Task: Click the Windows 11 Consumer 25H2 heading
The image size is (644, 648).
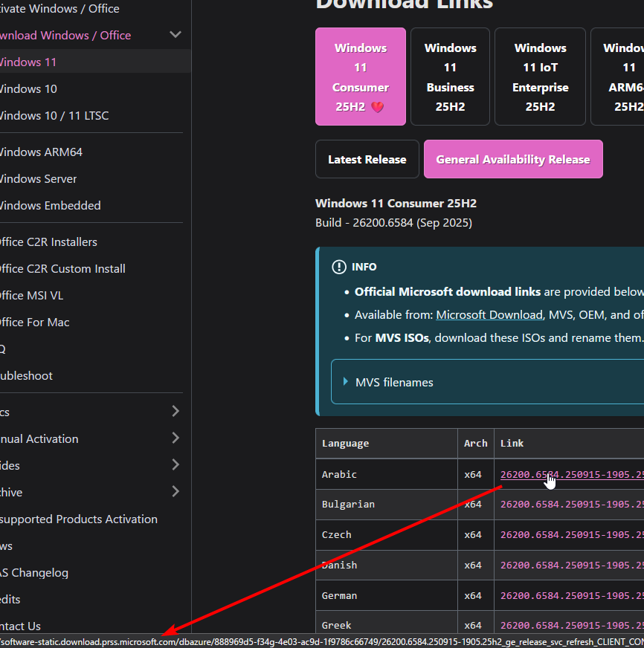Action: coord(396,204)
